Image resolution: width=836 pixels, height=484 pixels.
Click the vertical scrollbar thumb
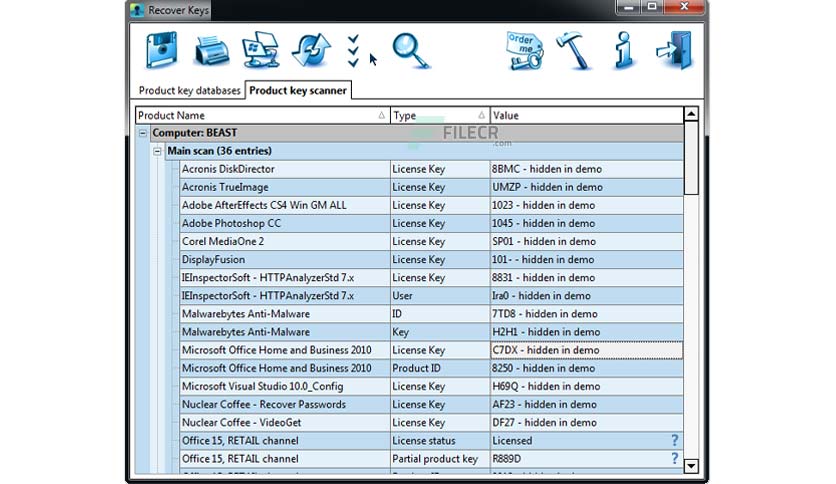pyautogui.click(x=691, y=158)
